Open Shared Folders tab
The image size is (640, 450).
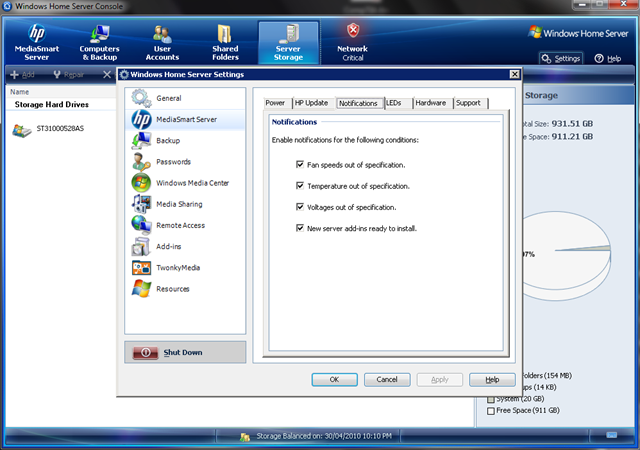coord(225,42)
